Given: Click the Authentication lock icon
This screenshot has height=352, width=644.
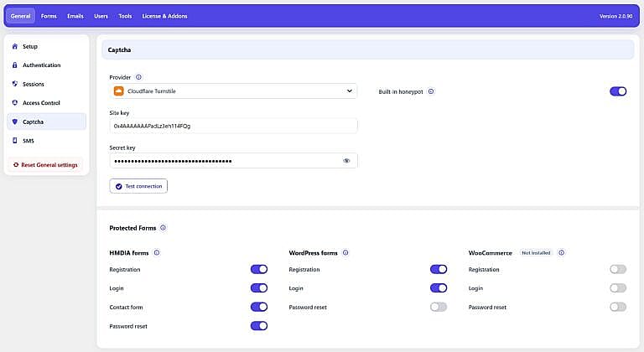Looking at the screenshot, I should (x=15, y=65).
